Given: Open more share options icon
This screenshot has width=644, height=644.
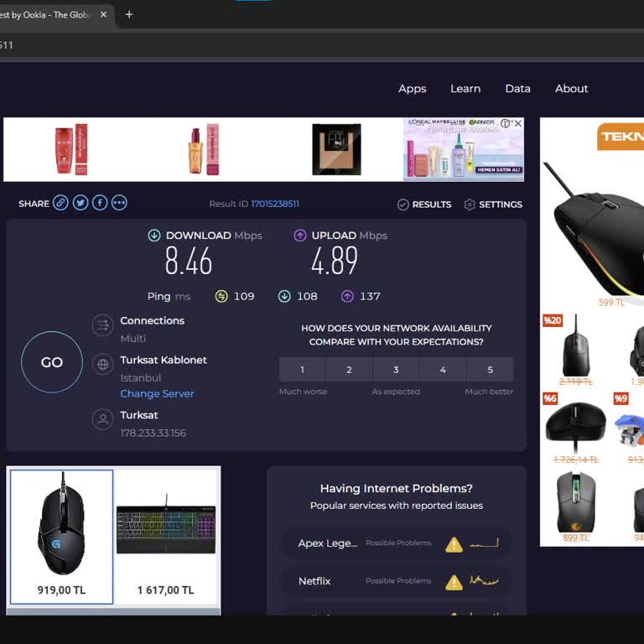Looking at the screenshot, I should click(x=120, y=203).
